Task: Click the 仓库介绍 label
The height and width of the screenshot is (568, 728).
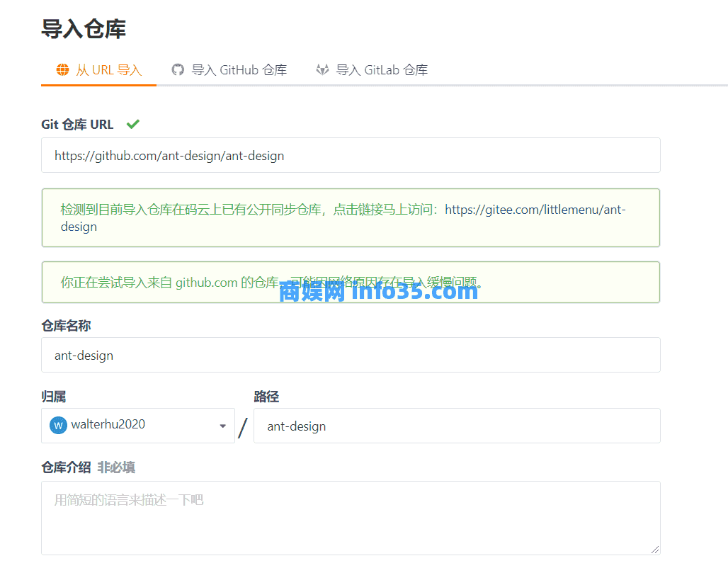Action: (66, 467)
